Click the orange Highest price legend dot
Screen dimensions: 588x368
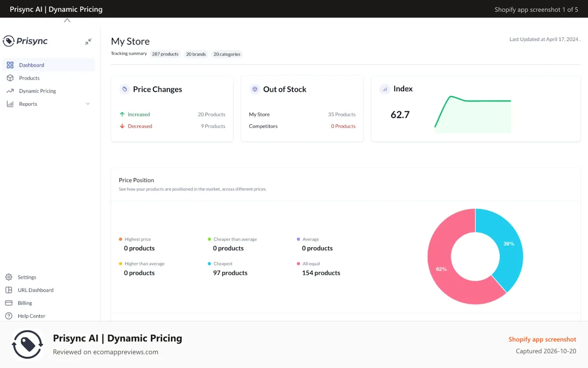coord(121,239)
